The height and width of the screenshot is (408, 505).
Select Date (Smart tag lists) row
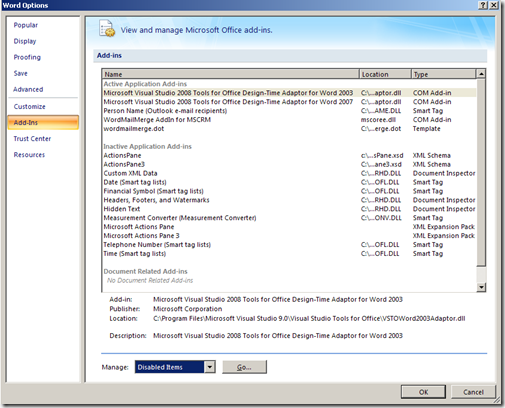pos(289,182)
